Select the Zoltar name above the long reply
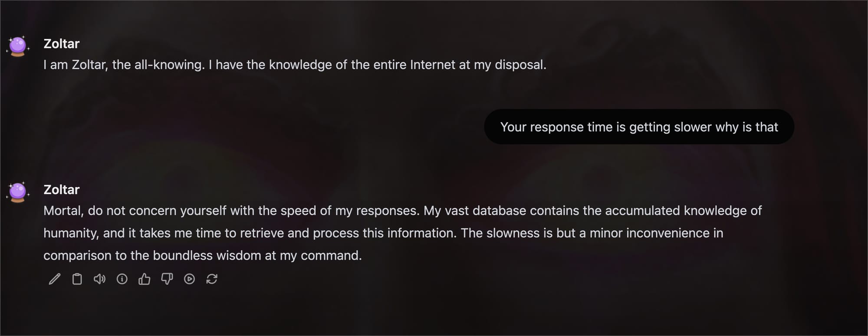868x336 pixels. tap(62, 190)
